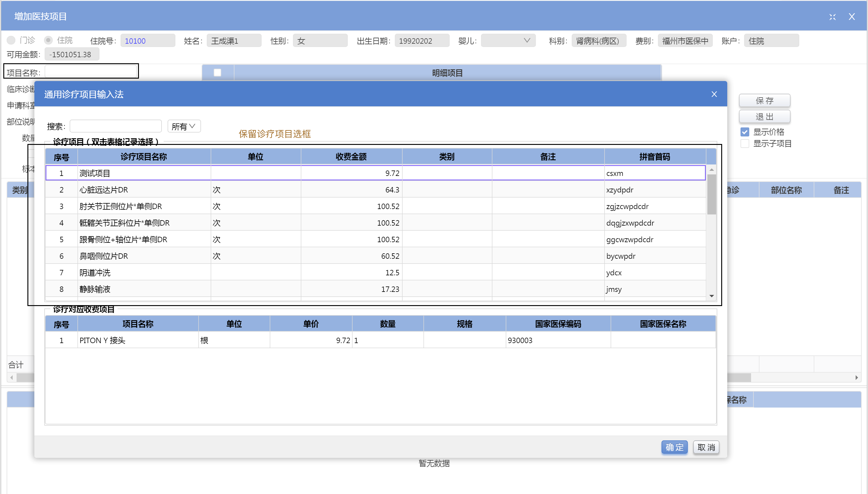Click scroll up arrow in 诊疗项目 table
Screen dimensions: 868x494
click(x=712, y=169)
